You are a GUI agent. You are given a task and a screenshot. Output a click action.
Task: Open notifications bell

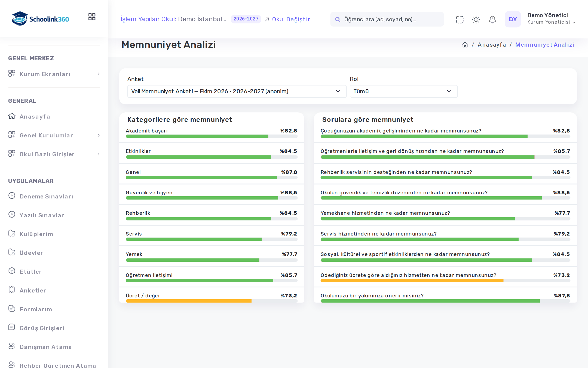[x=492, y=19]
